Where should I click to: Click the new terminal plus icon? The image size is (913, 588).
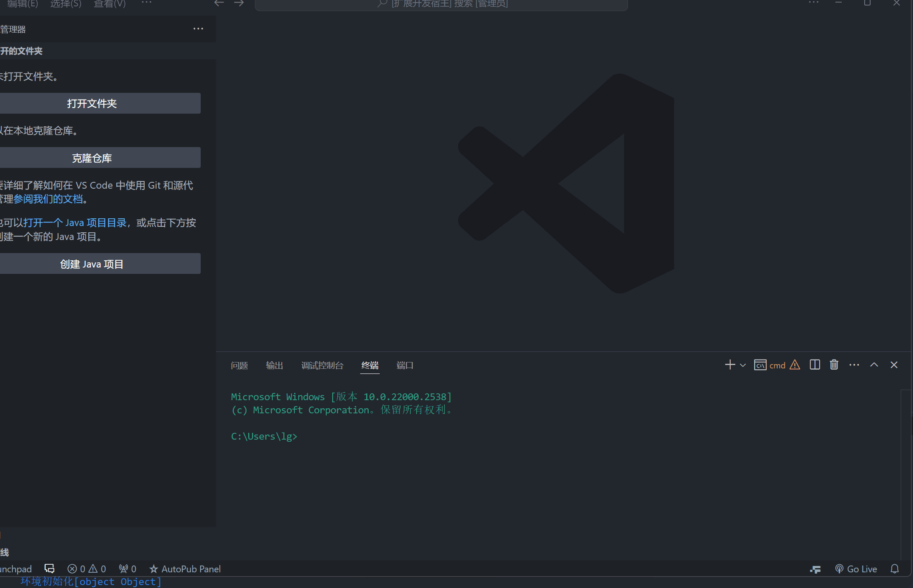(x=730, y=365)
